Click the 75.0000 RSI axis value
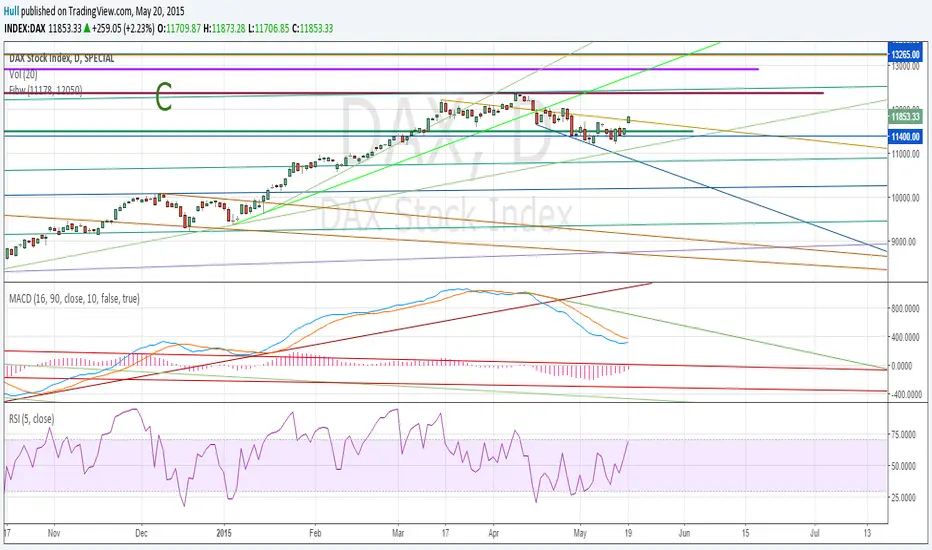Screen dimensions: 932x550 pos(903,435)
